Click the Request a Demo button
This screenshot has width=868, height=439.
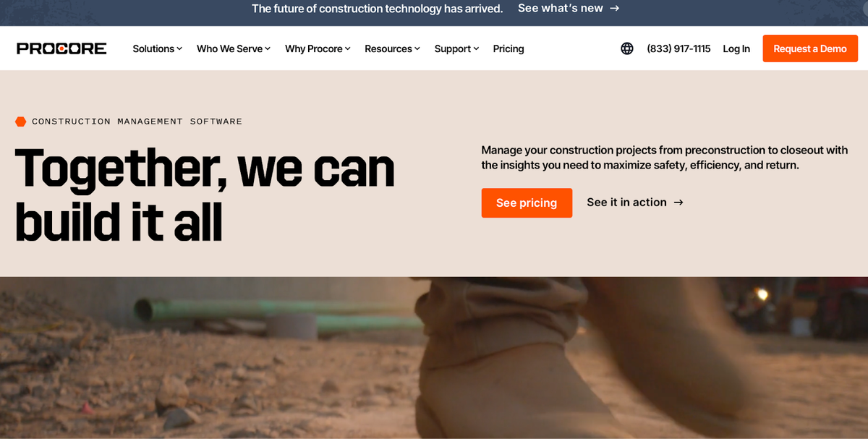[x=810, y=48]
